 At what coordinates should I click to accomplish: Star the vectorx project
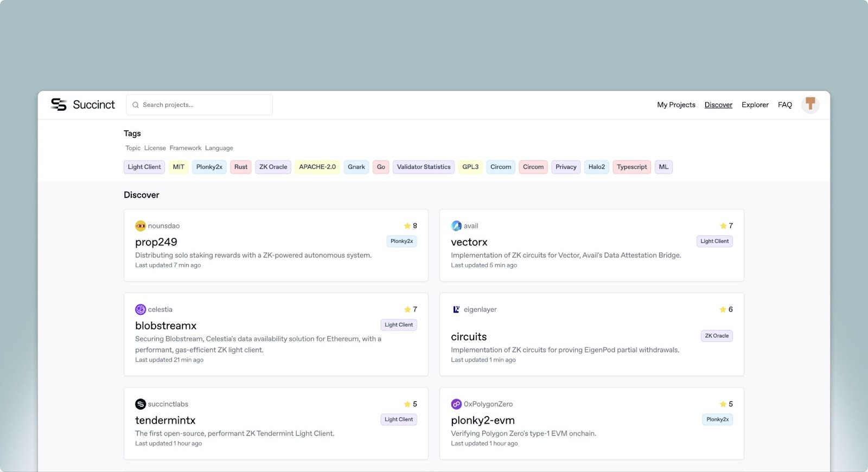click(x=723, y=226)
